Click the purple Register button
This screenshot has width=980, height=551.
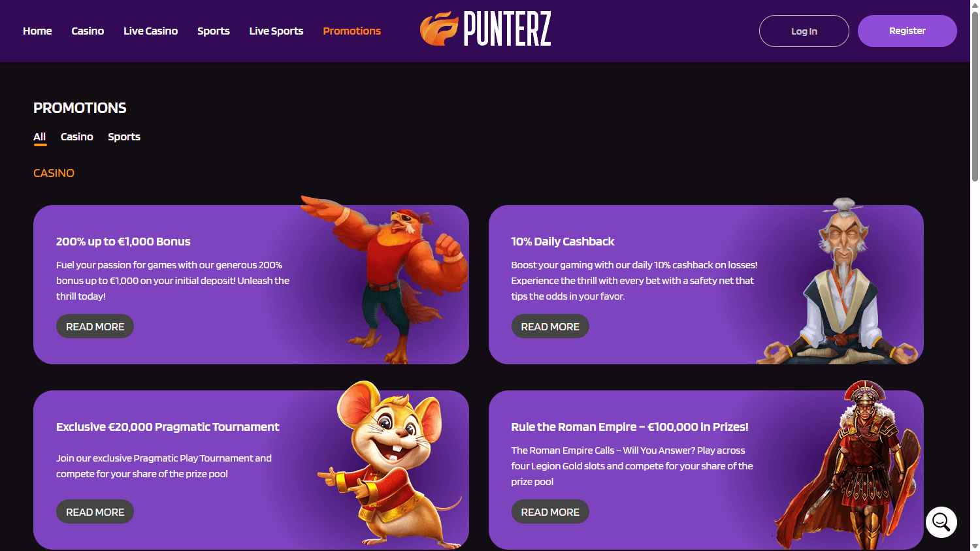[907, 31]
